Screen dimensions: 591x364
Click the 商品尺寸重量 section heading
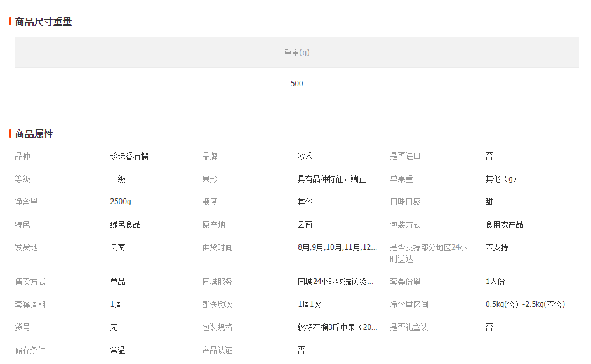(x=43, y=22)
